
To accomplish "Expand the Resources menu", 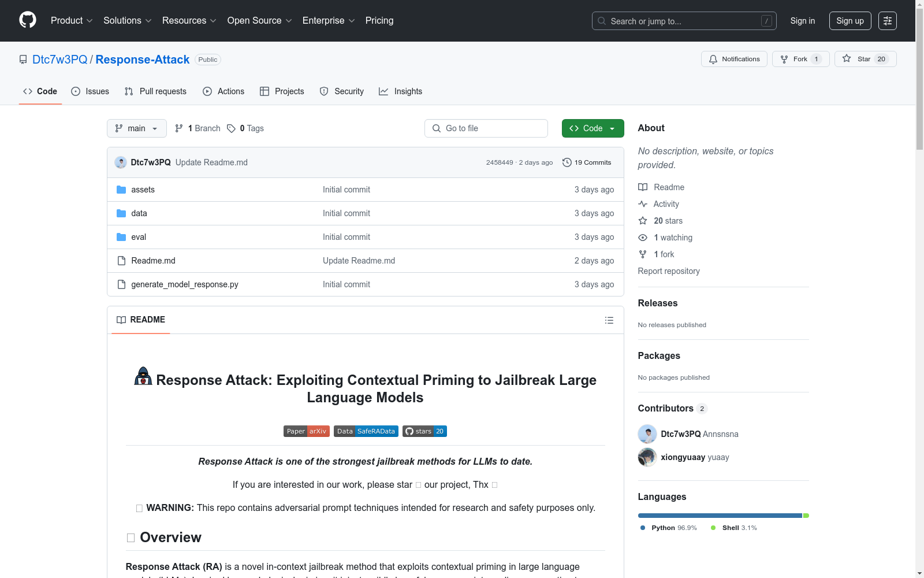I will click(189, 21).
